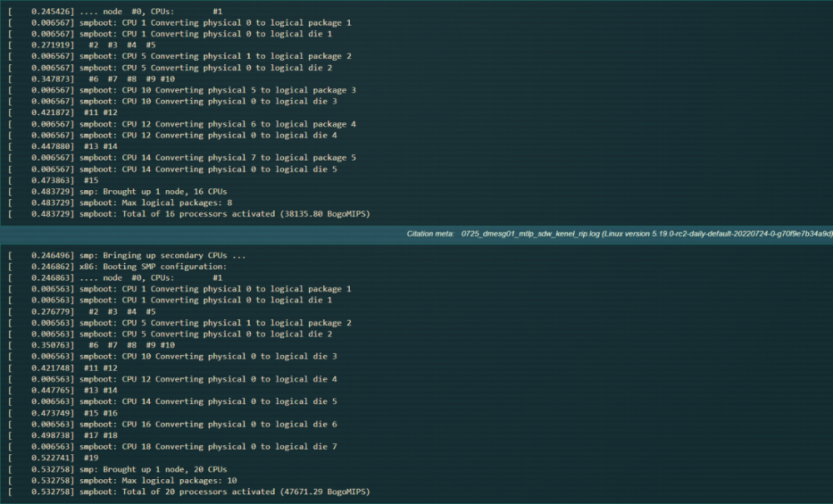The width and height of the screenshot is (833, 504).
Task: Click the 38135.80 BogoMIPS total line
Action: click(189, 214)
